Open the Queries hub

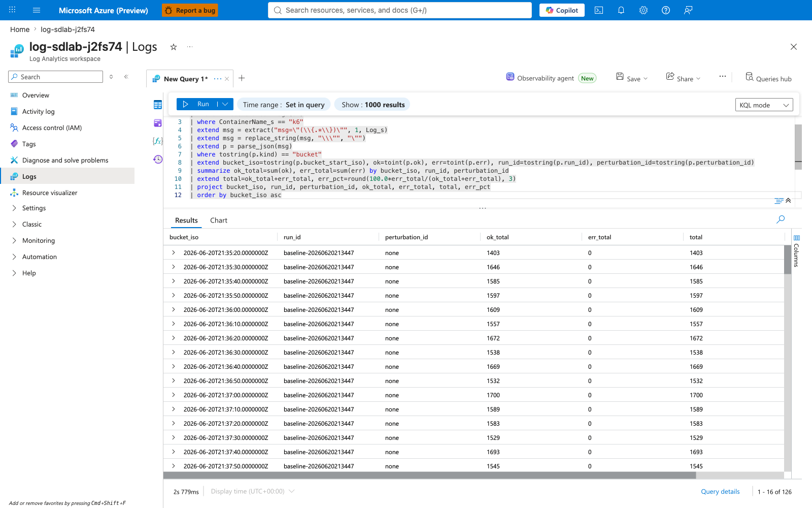pyautogui.click(x=768, y=78)
